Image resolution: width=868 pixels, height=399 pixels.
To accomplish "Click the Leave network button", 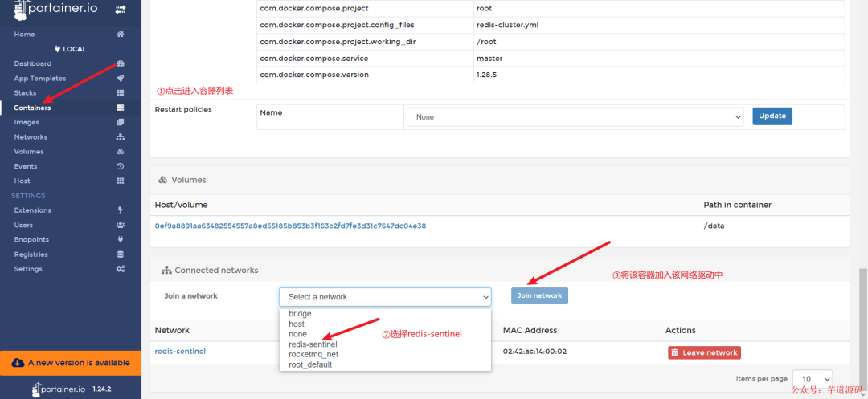I will (704, 352).
